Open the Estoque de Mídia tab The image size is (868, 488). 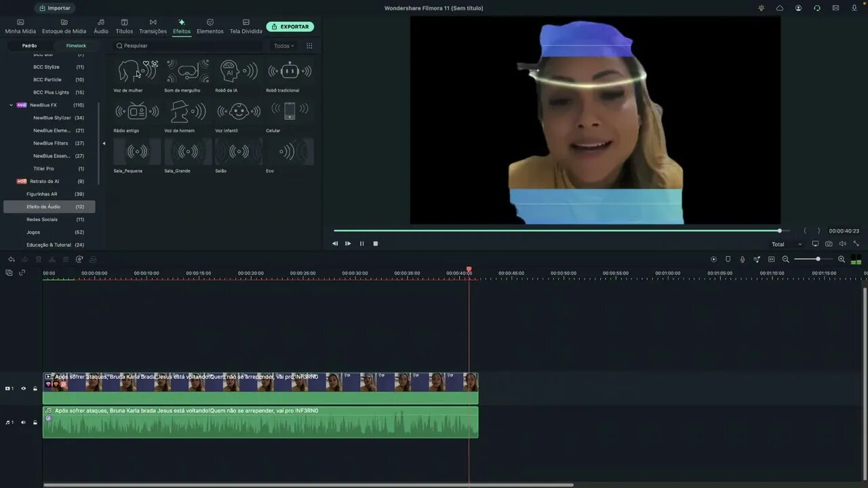click(x=64, y=26)
